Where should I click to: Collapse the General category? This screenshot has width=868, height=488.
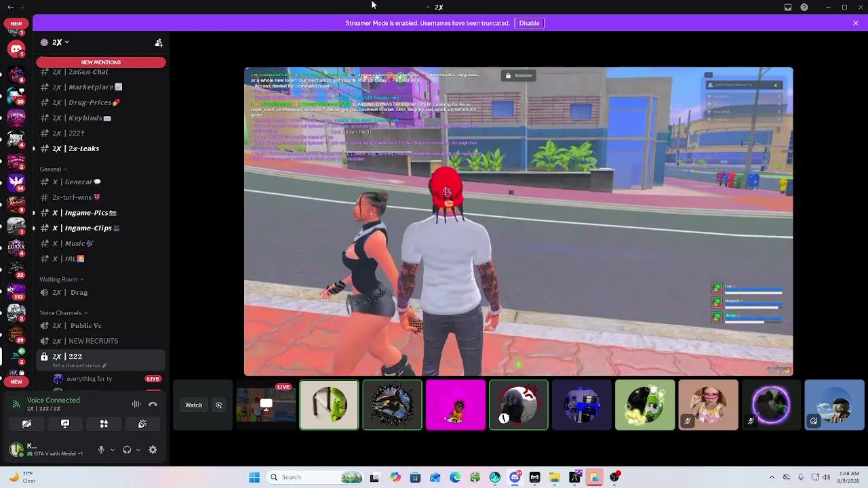click(x=54, y=169)
